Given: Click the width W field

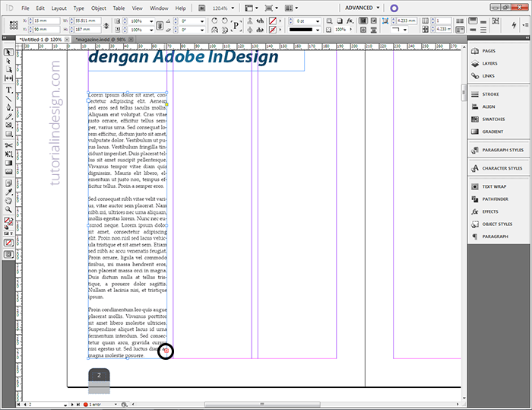Looking at the screenshot, I should click(x=87, y=21).
